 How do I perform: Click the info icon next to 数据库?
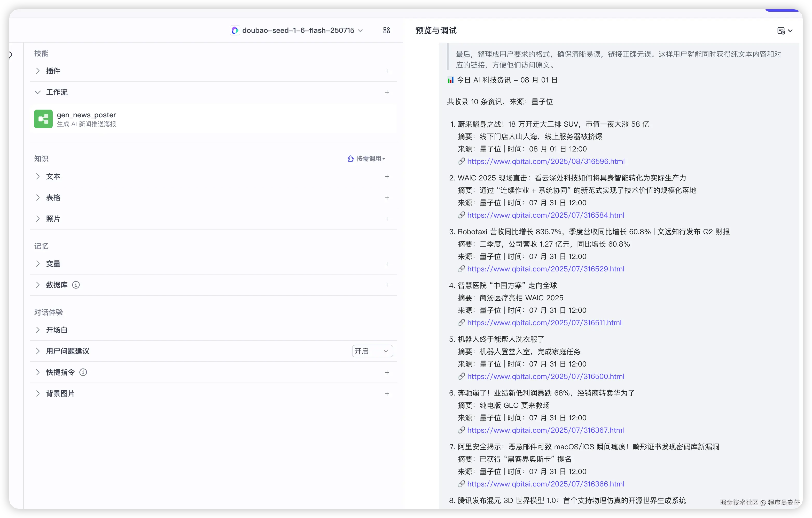point(76,285)
